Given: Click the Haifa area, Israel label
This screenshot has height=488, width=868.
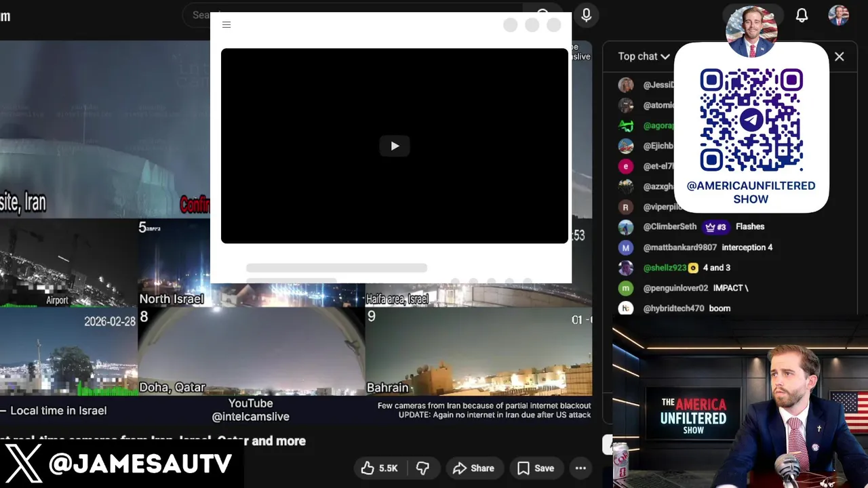Looking at the screenshot, I should point(397,299).
